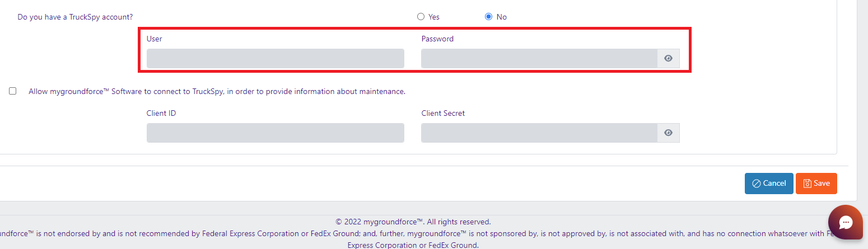Select Yes for TruckSpy account
868x249 pixels.
click(x=421, y=17)
